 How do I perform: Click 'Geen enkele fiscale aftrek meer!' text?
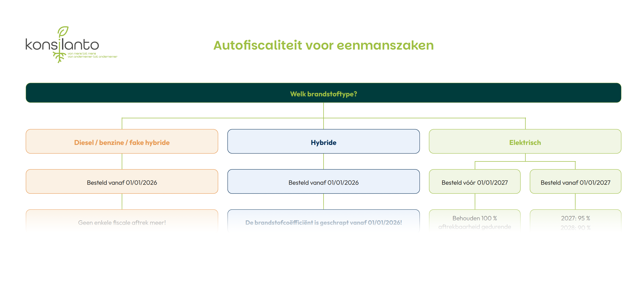(122, 223)
